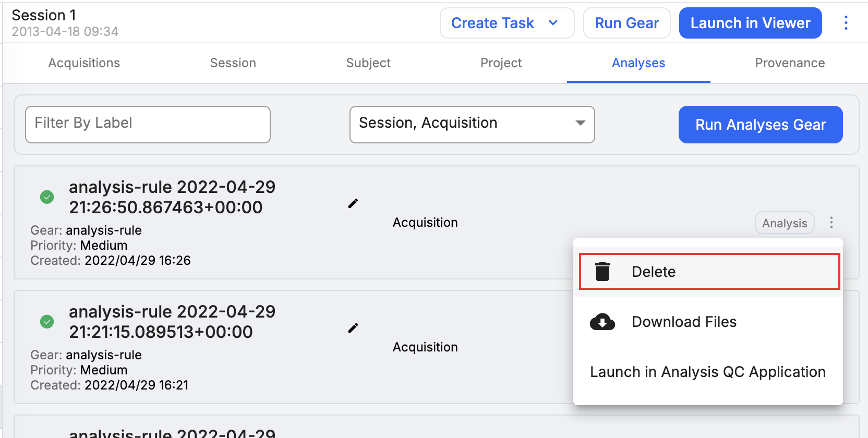This screenshot has width=868, height=438.
Task: Click the cloud download icon
Action: (x=602, y=322)
